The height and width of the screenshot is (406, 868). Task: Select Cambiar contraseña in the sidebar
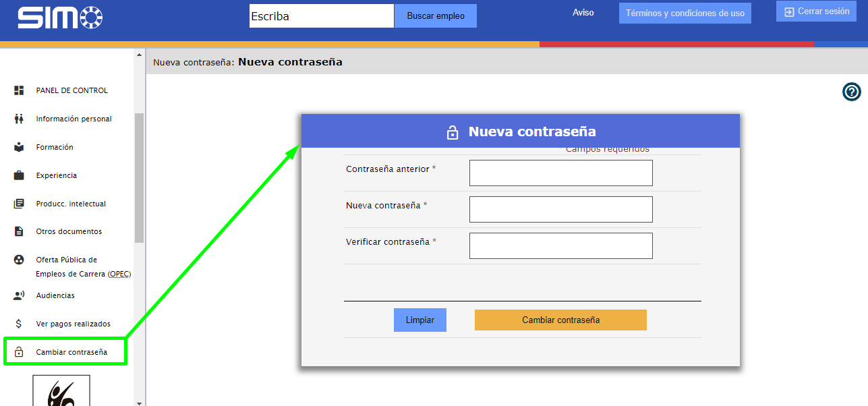pos(71,352)
